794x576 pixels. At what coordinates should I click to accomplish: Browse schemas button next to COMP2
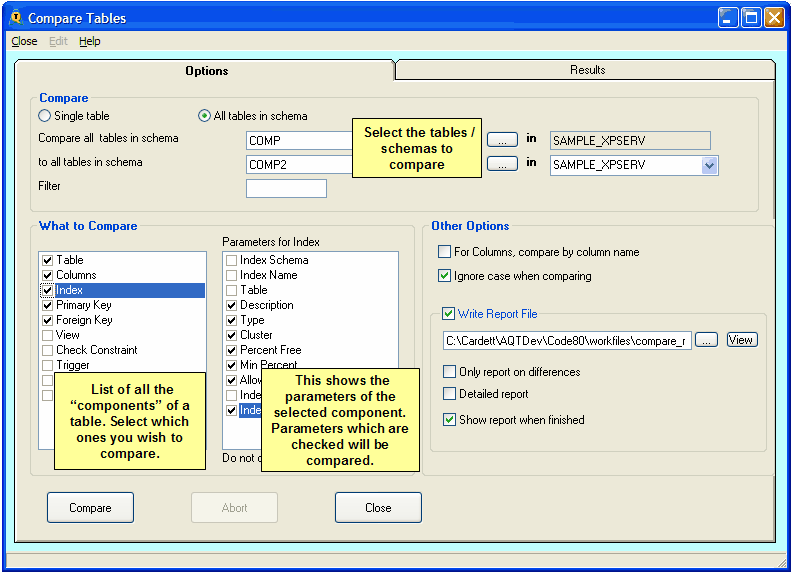pos(502,164)
